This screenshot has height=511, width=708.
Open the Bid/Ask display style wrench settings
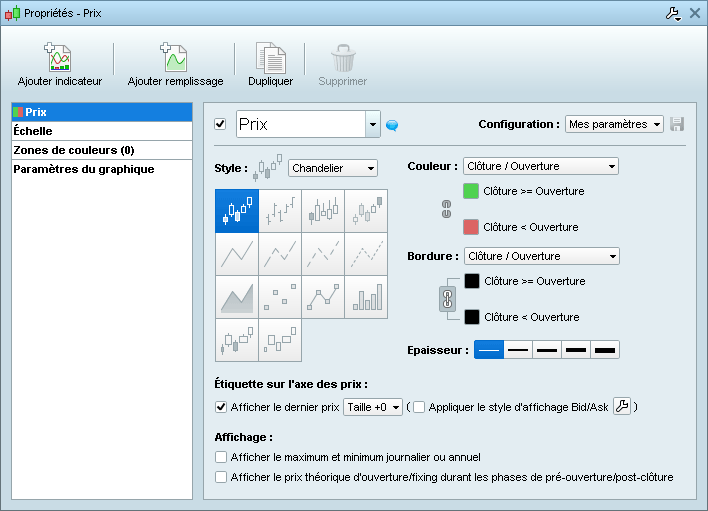[622, 407]
